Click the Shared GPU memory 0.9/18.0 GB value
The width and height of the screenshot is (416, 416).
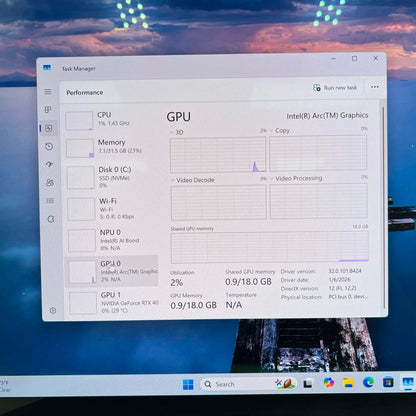tap(248, 282)
